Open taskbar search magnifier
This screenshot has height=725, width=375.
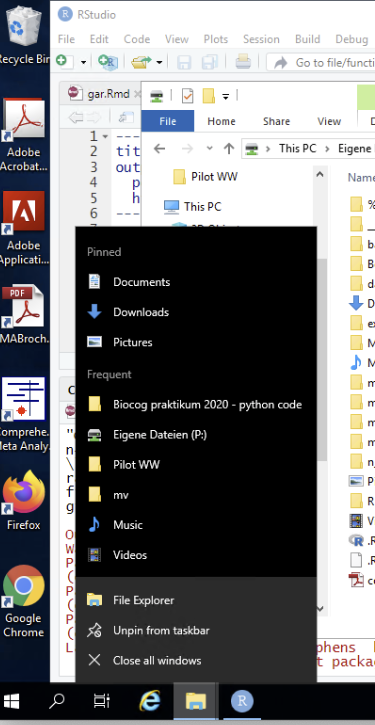pyautogui.click(x=56, y=702)
